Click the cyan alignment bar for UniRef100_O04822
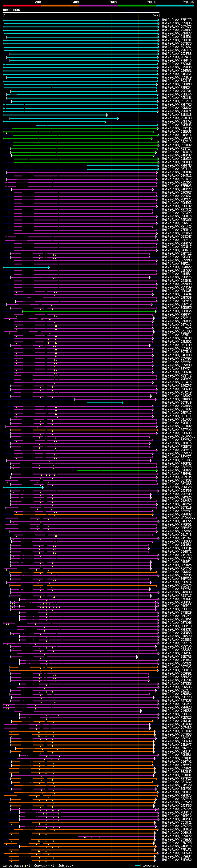 pyautogui.click(x=26, y=267)
